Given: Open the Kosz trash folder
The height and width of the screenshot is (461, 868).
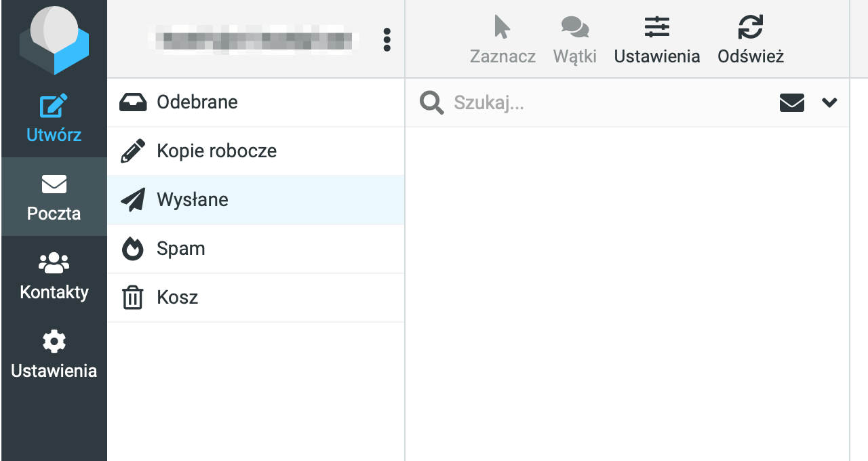Looking at the screenshot, I should click(x=256, y=298).
